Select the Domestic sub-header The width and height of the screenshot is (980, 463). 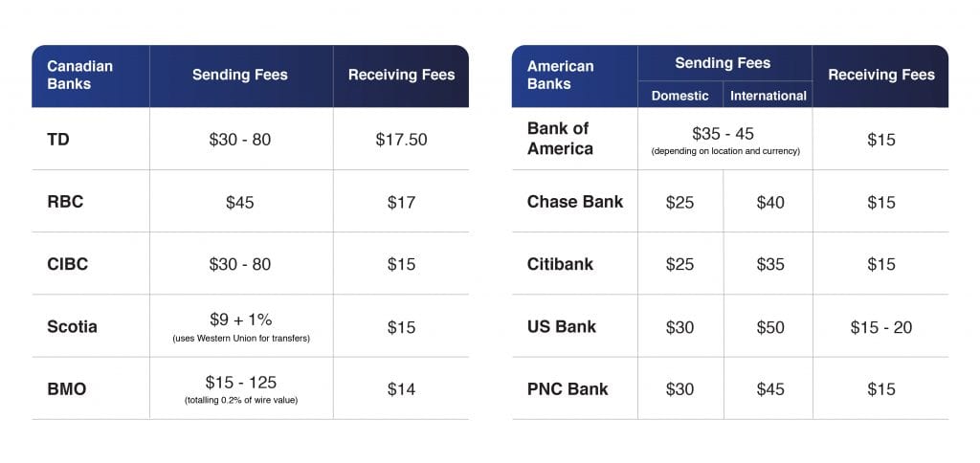point(680,97)
